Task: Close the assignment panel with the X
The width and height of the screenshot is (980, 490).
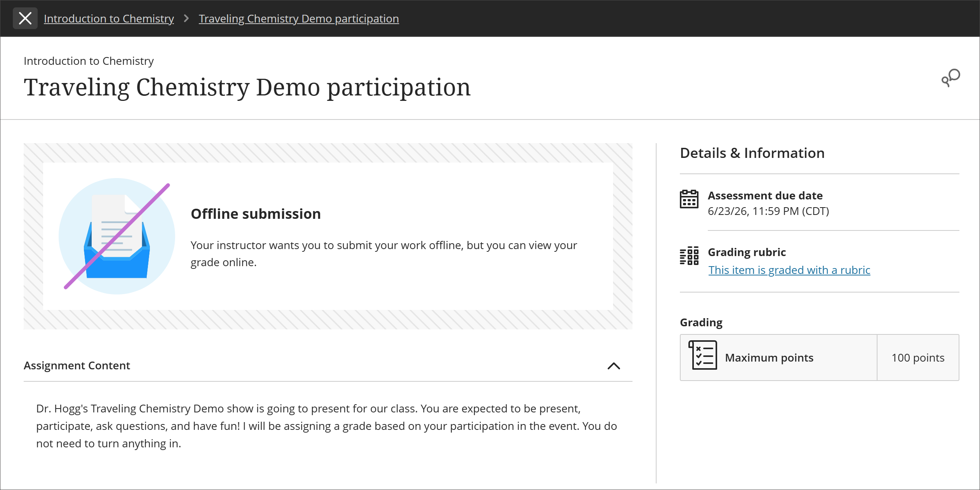Action: coord(25,18)
